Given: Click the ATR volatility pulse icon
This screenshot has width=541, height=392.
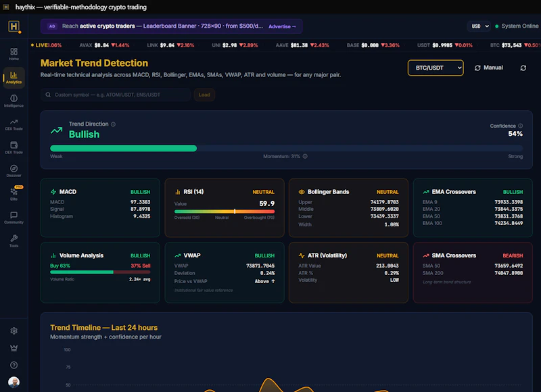Looking at the screenshot, I should click(302, 255).
